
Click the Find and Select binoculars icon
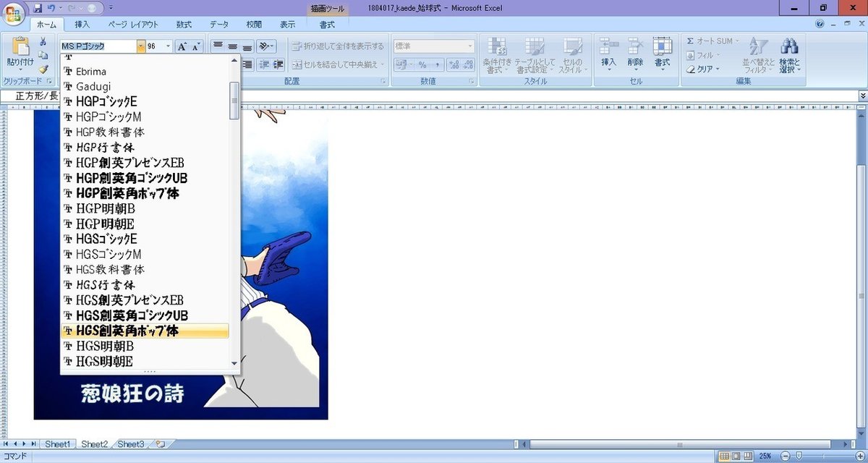coord(789,46)
